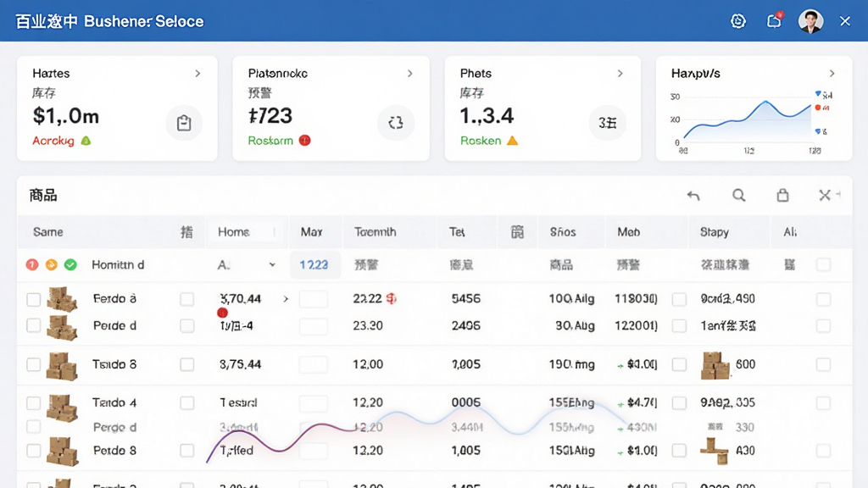Open the product thumbnail for Ferdo a
This screenshot has height=488, width=868.
pos(61,299)
